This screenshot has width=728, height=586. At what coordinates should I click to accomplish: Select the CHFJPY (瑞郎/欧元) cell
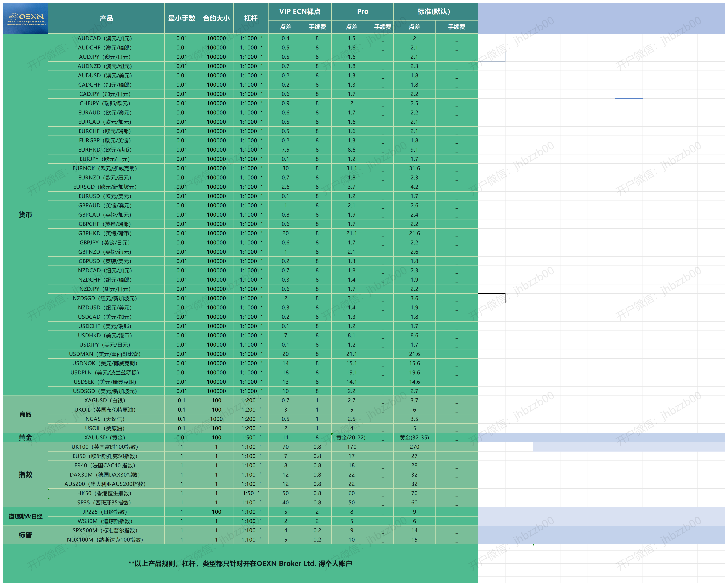[x=106, y=103]
